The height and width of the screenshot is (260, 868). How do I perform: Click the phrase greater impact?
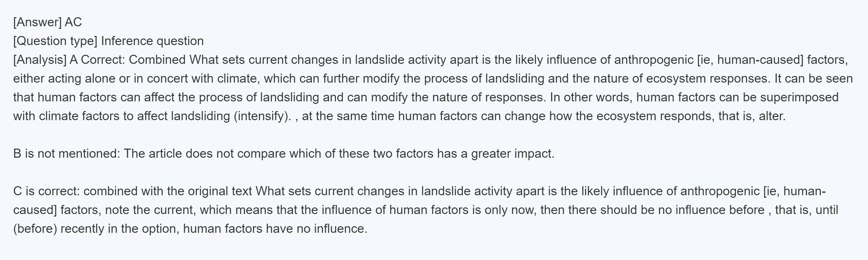512,154
